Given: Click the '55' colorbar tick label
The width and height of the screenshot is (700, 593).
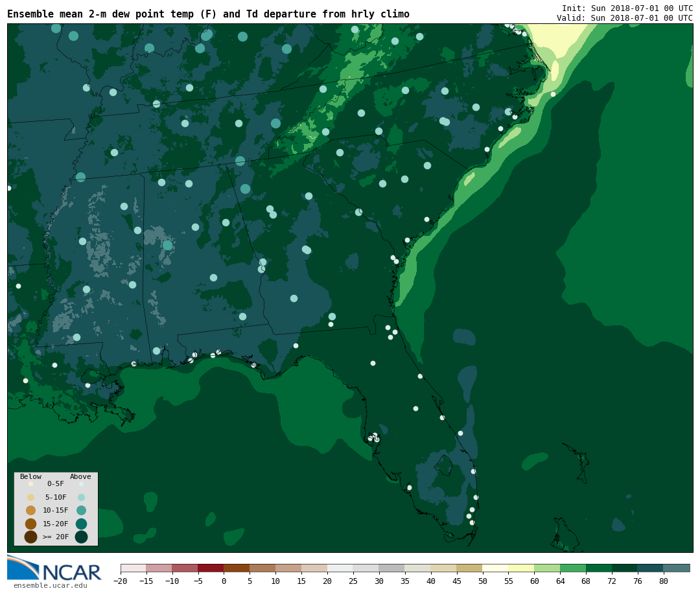Looking at the screenshot, I should (509, 581).
